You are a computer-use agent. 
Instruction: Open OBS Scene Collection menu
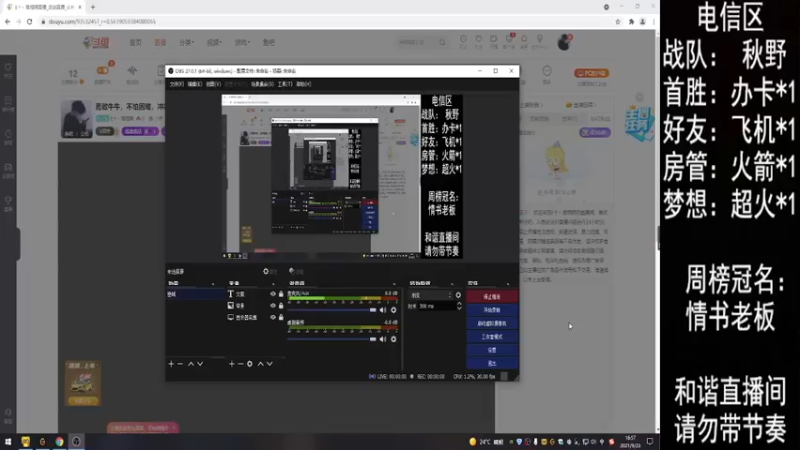(x=262, y=84)
